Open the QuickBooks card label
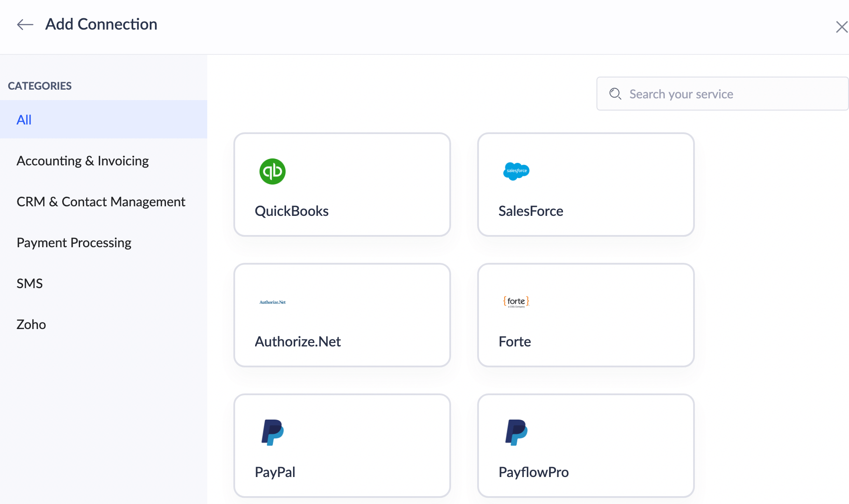 [292, 211]
